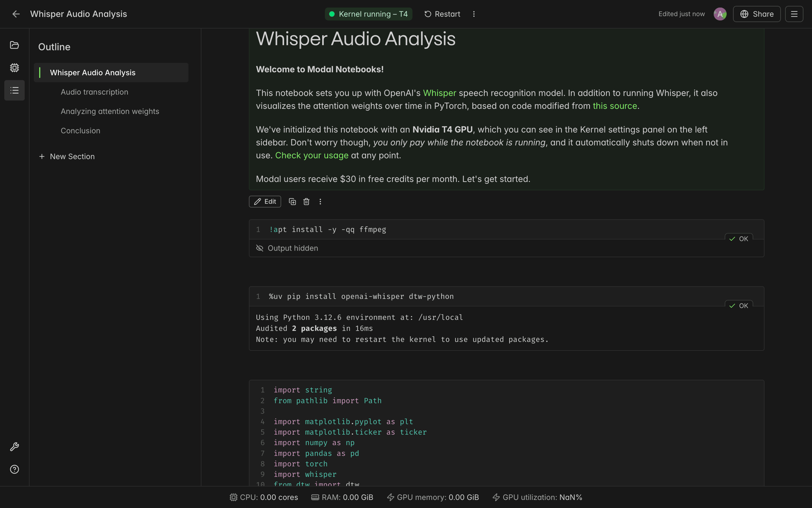Click the Share button
This screenshot has height=508, width=812.
757,14
